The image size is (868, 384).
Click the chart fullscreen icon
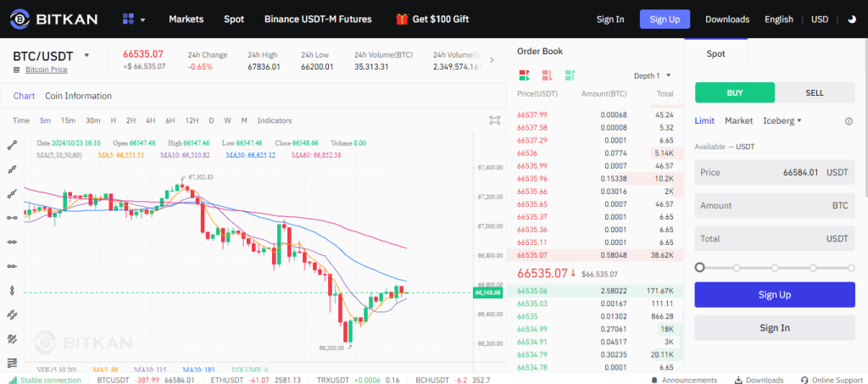coord(495,120)
